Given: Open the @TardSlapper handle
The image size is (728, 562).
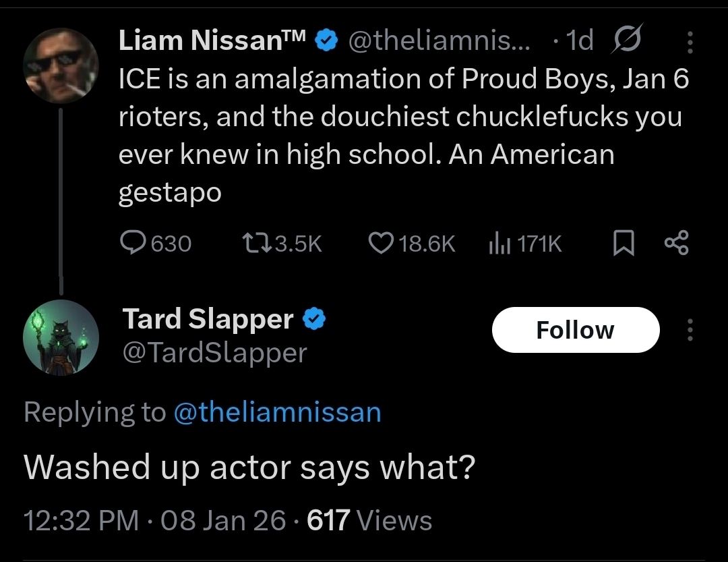Looking at the screenshot, I should [x=214, y=352].
